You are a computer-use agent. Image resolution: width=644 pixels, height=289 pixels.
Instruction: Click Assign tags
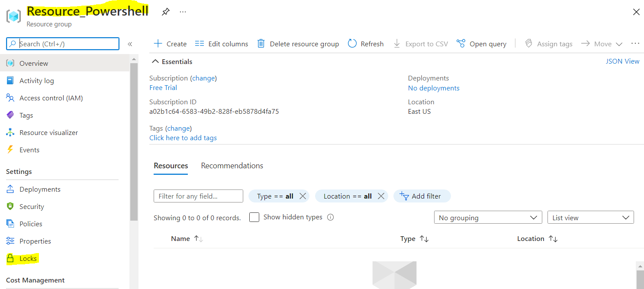click(549, 44)
